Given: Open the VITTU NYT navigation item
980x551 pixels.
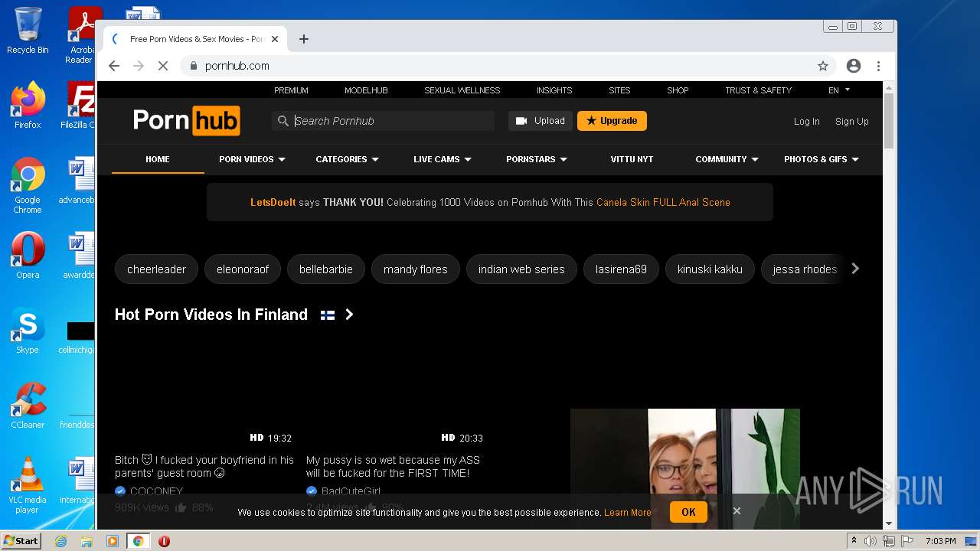Looking at the screenshot, I should tap(632, 159).
